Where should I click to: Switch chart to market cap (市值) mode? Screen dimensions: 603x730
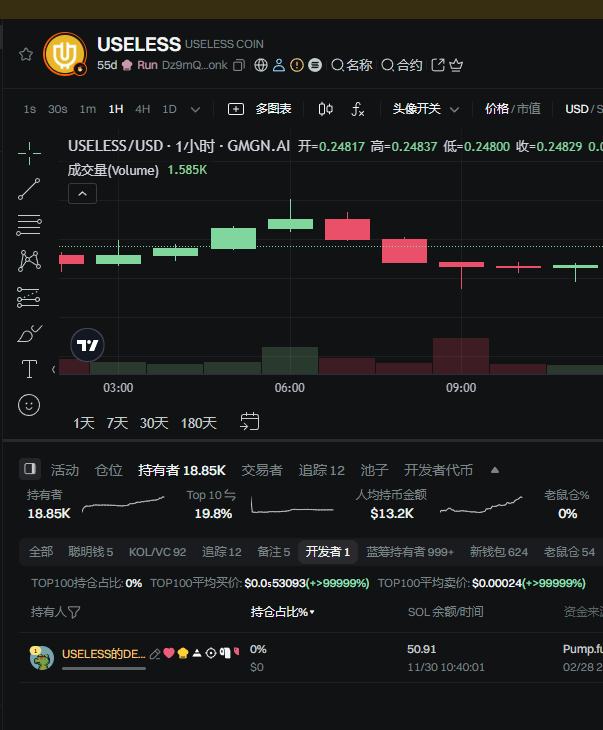528,109
